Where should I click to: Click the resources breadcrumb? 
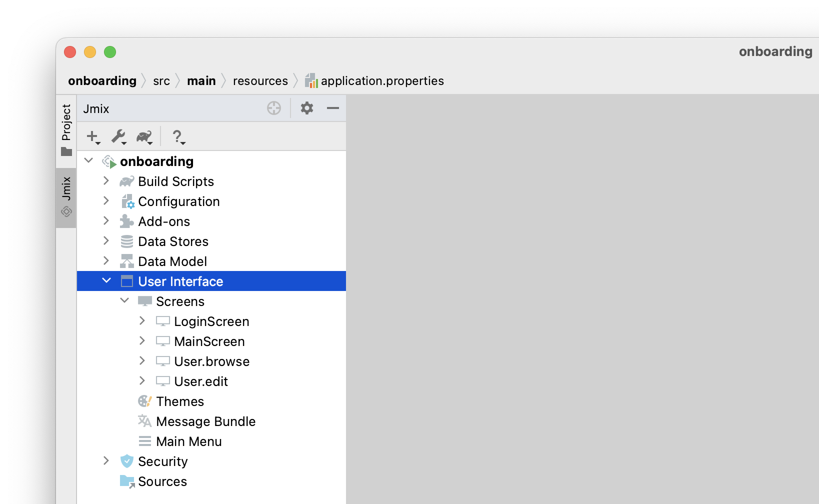pos(260,81)
